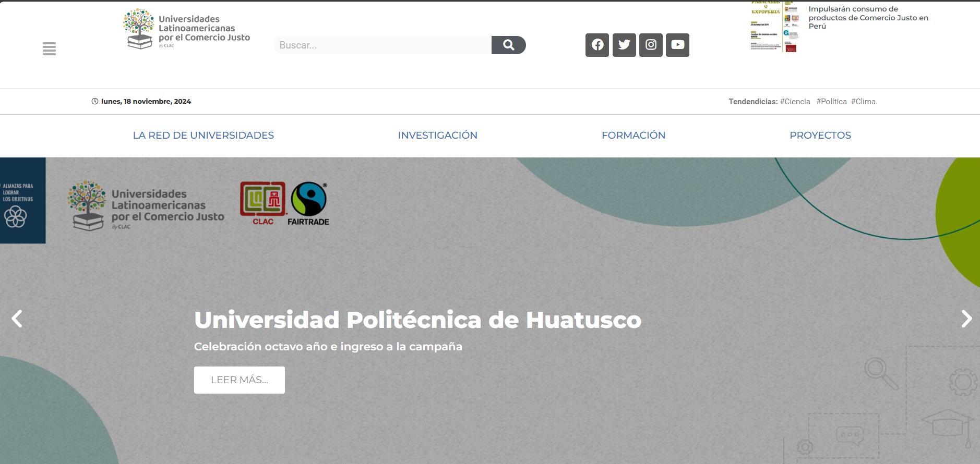Open the Investigación menu item
Image resolution: width=980 pixels, height=464 pixels.
click(438, 136)
